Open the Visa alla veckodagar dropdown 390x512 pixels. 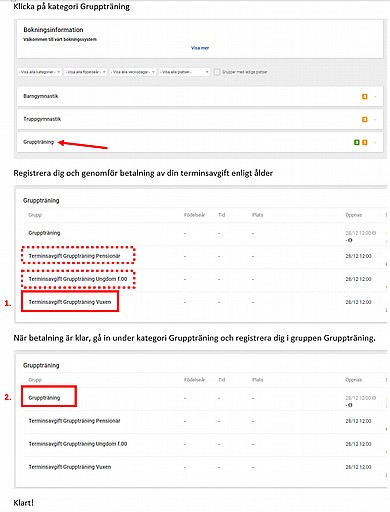(133, 72)
